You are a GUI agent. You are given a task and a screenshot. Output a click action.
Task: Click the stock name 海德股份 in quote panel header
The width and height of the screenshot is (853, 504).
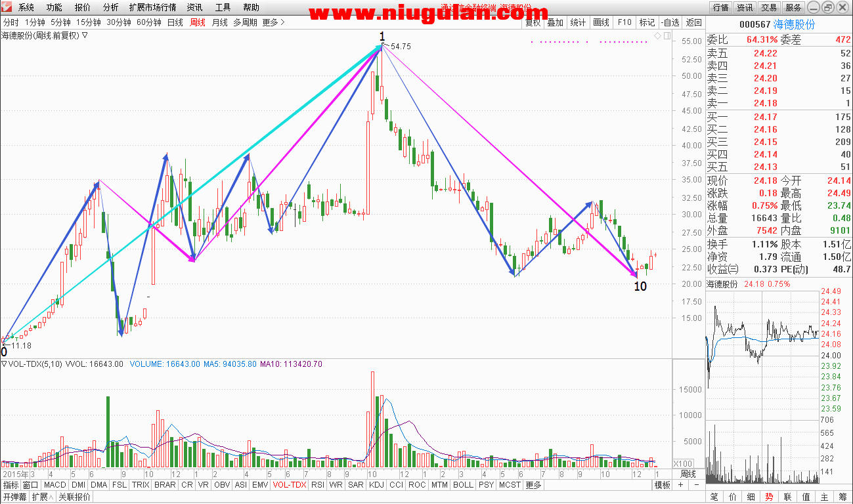point(793,24)
